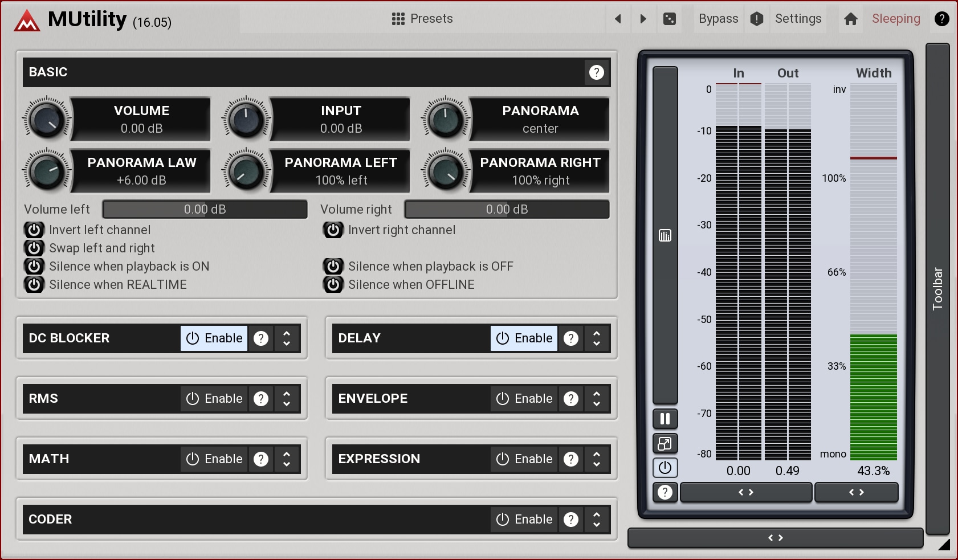958x560 pixels.
Task: Open the global help question mark
Action: [942, 19]
